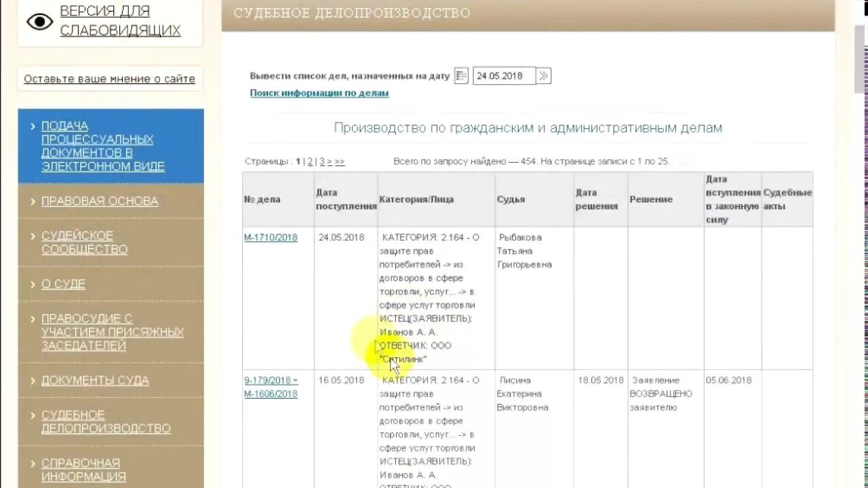
Task: Go to results page 2
Action: coord(310,161)
